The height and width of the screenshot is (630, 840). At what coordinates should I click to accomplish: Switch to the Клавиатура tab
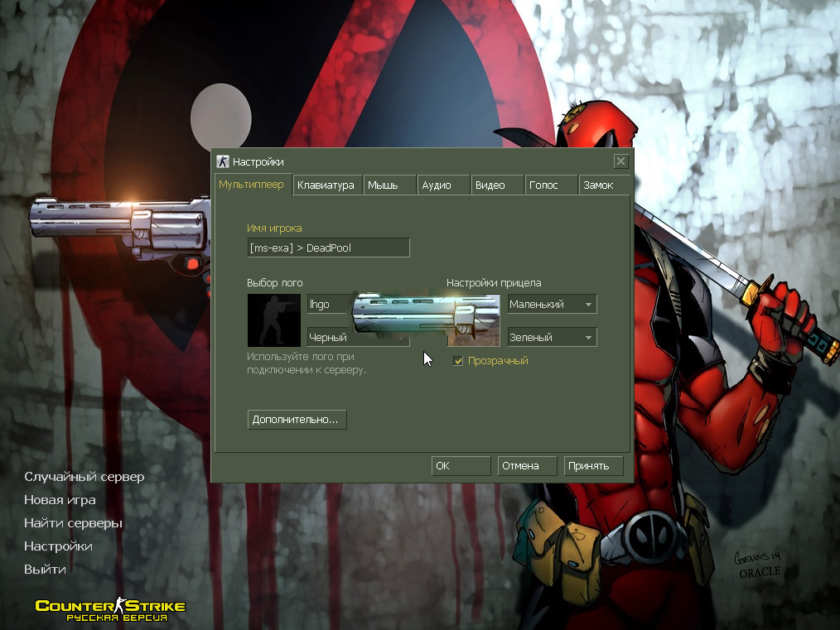pos(326,185)
